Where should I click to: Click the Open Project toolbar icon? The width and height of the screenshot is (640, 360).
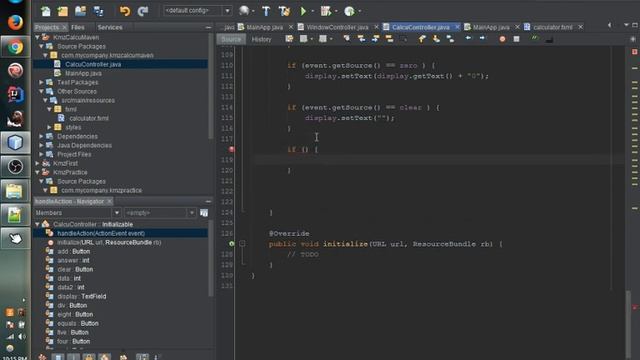[x=80, y=11]
